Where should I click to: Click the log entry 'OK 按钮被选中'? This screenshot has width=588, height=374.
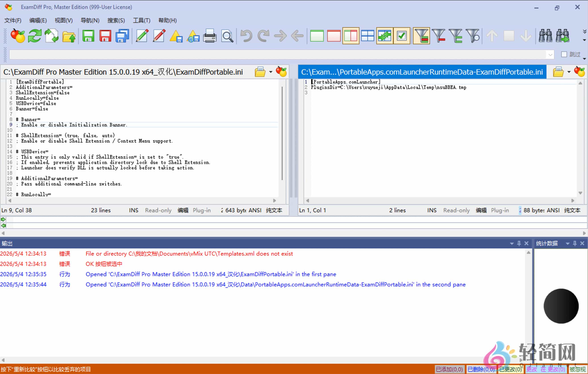(x=104, y=264)
